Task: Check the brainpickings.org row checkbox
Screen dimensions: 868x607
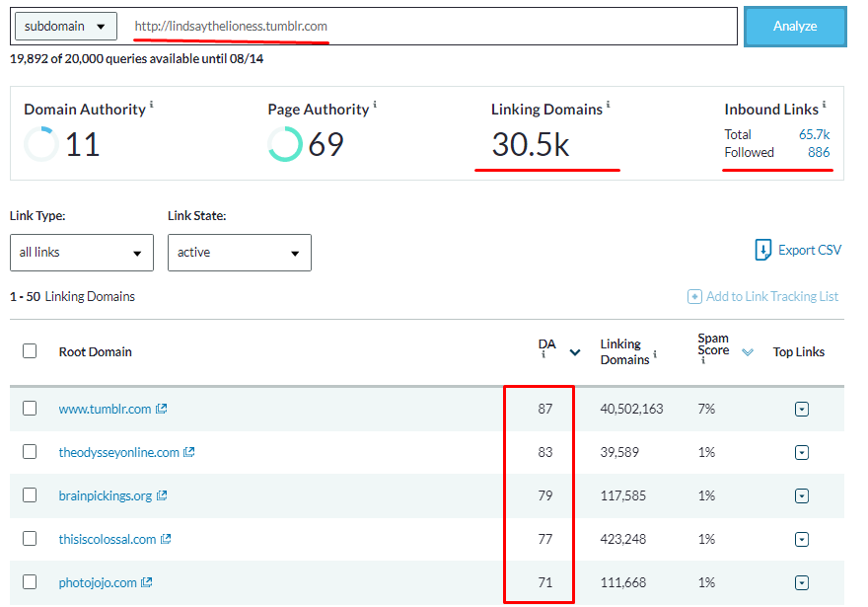Action: [30, 495]
